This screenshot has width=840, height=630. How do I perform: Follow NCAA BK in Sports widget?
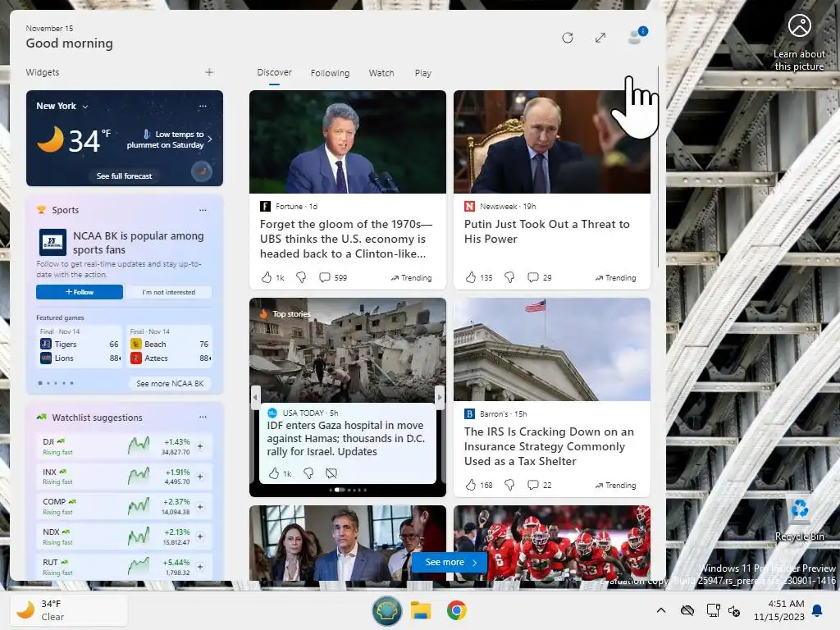[80, 292]
